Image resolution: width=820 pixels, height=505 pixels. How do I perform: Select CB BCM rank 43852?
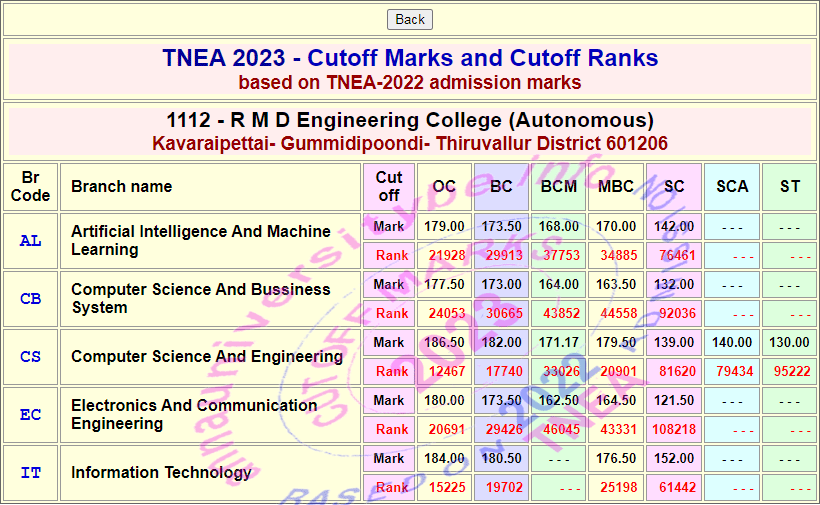coord(562,313)
